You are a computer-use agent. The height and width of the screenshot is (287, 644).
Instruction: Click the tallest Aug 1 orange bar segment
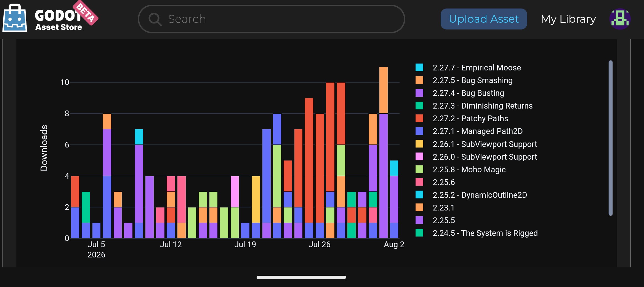[x=383, y=90]
